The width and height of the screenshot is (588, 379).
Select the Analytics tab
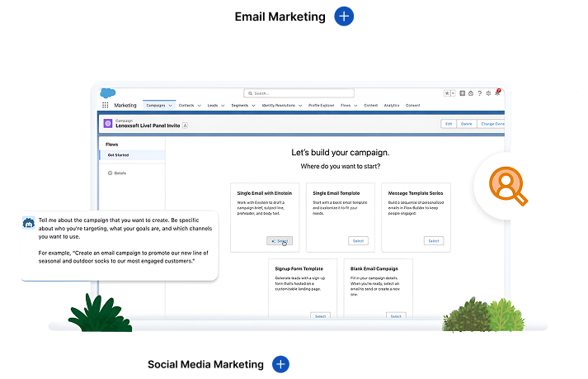click(392, 106)
